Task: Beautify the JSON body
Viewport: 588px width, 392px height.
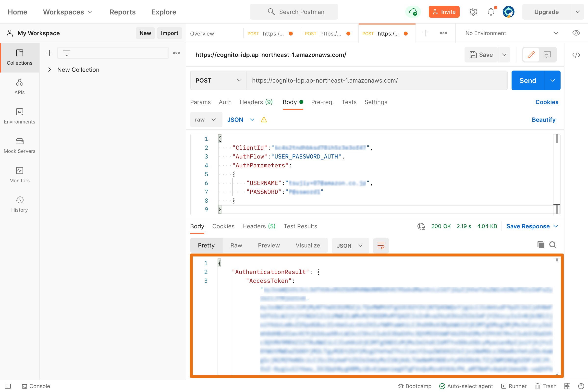Action: (x=543, y=120)
